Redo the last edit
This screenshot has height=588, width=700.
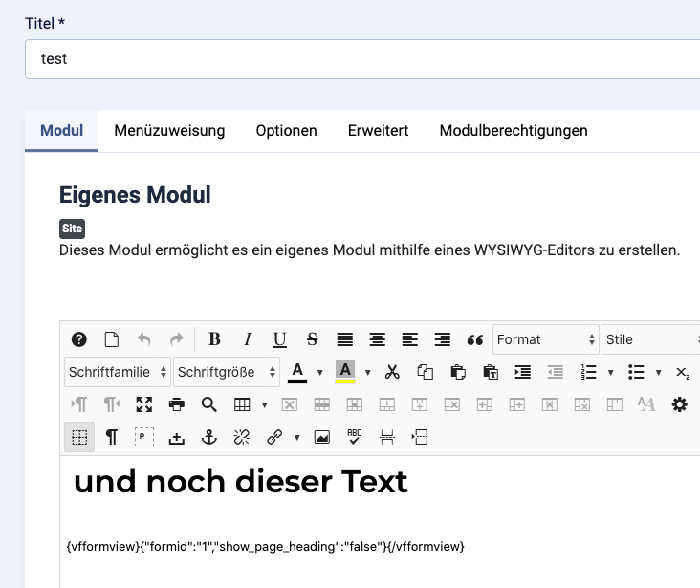[177, 339]
